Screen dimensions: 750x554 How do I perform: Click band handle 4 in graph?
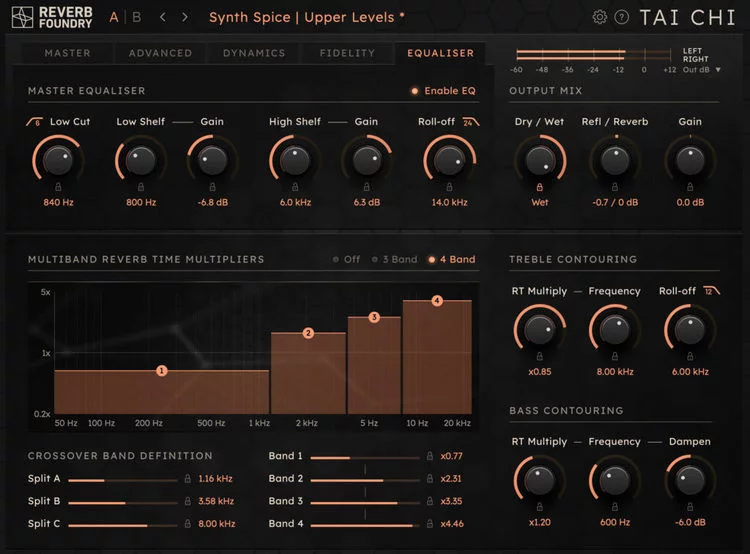pos(437,300)
